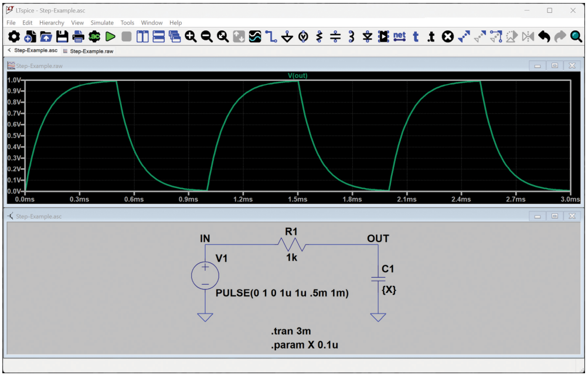Activate the delete X tool

[x=448, y=37]
